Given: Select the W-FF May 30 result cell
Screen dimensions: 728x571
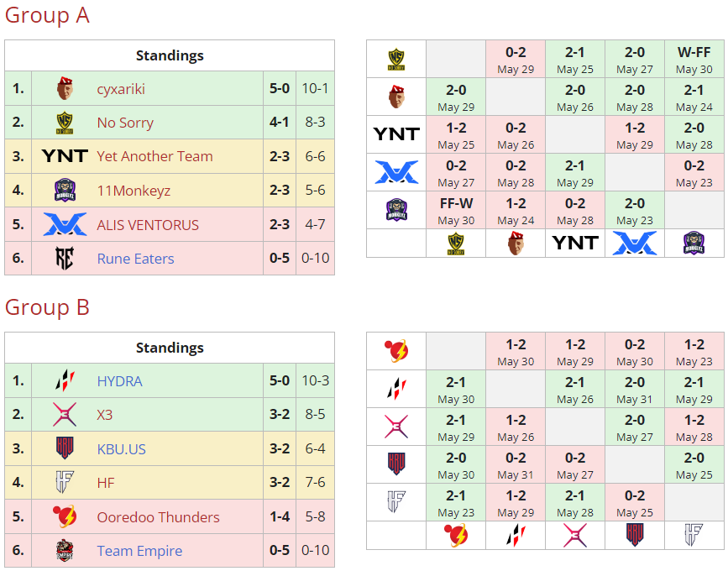Looking at the screenshot, I should click(694, 60).
